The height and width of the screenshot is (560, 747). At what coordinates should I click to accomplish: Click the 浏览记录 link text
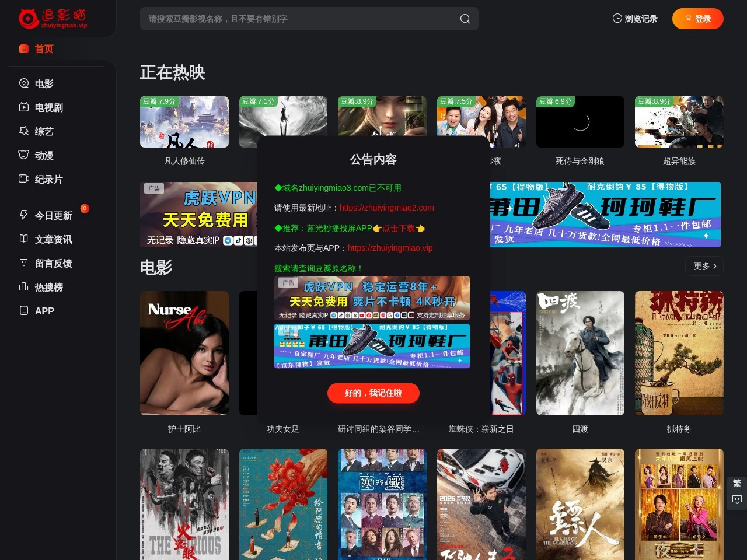[641, 19]
